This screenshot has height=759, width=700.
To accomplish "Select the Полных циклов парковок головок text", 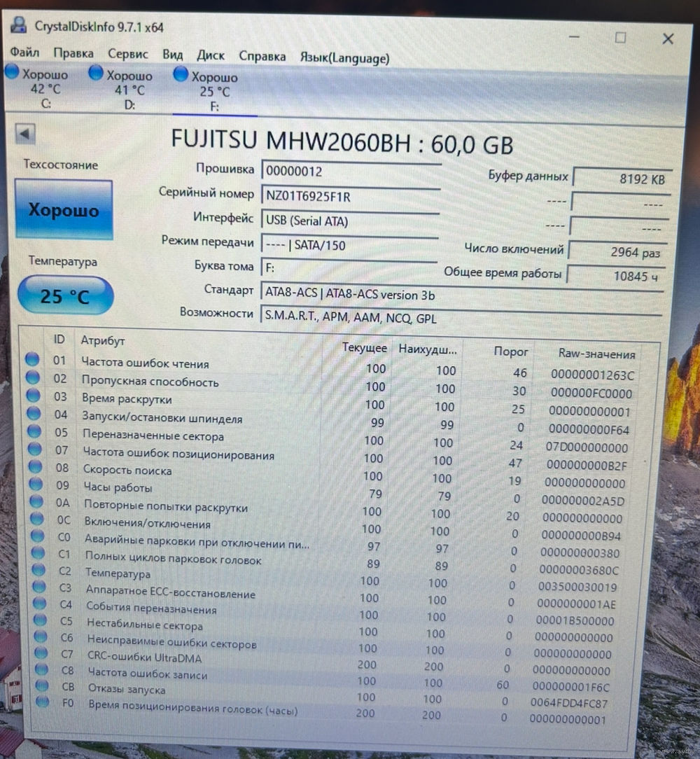I will click(x=174, y=558).
